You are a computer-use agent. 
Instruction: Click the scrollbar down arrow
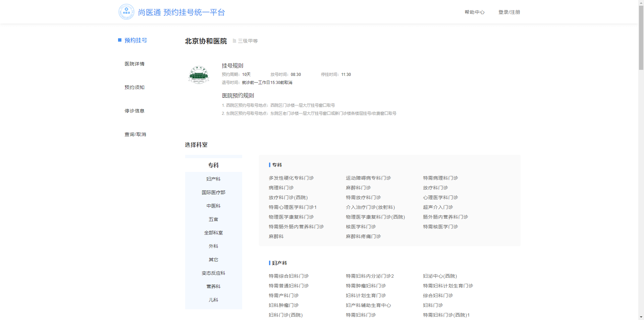[x=641, y=317]
